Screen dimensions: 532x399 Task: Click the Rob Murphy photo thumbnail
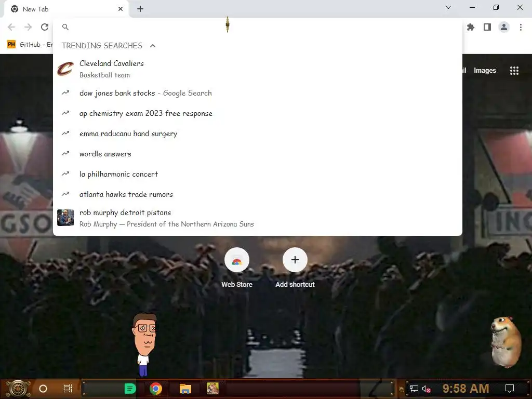65,218
